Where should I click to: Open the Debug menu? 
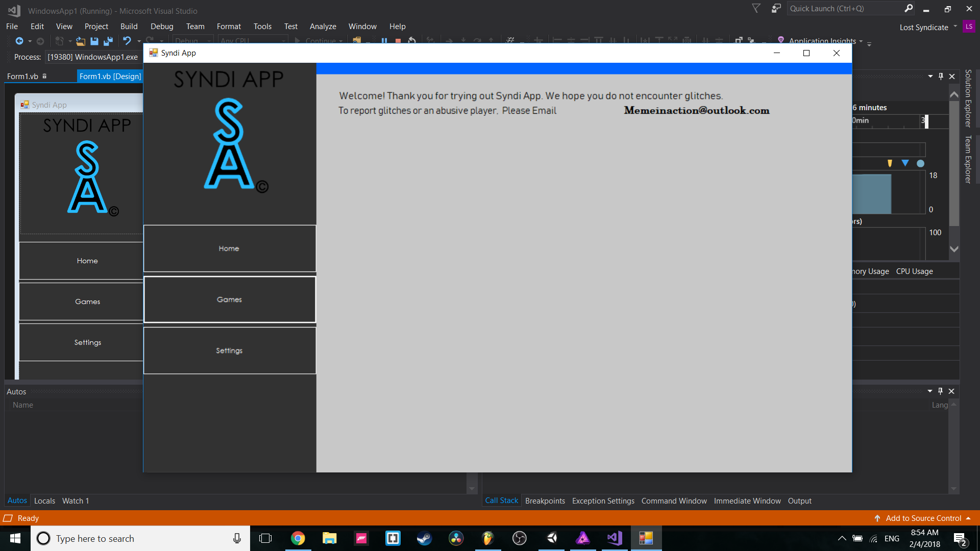click(162, 27)
